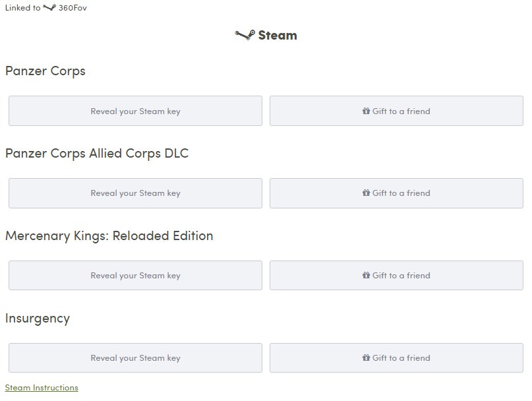Viewport: 532px width, 401px height.
Task: Click the 360Fov linked account name
Action: coord(73,8)
